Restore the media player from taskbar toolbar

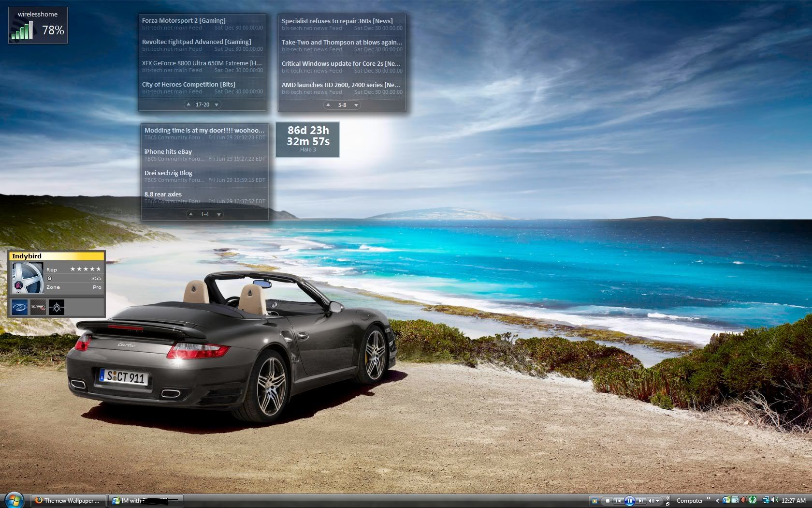tap(667, 504)
